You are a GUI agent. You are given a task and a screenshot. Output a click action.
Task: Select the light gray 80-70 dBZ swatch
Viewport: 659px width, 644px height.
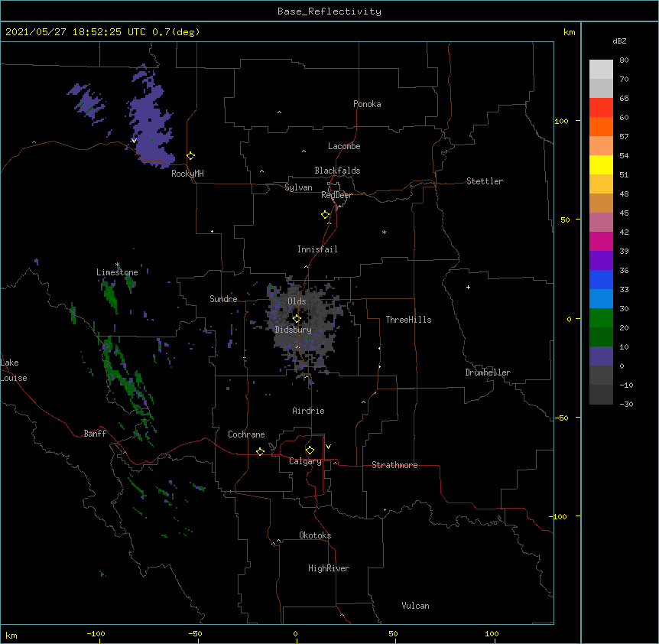pyautogui.click(x=601, y=70)
